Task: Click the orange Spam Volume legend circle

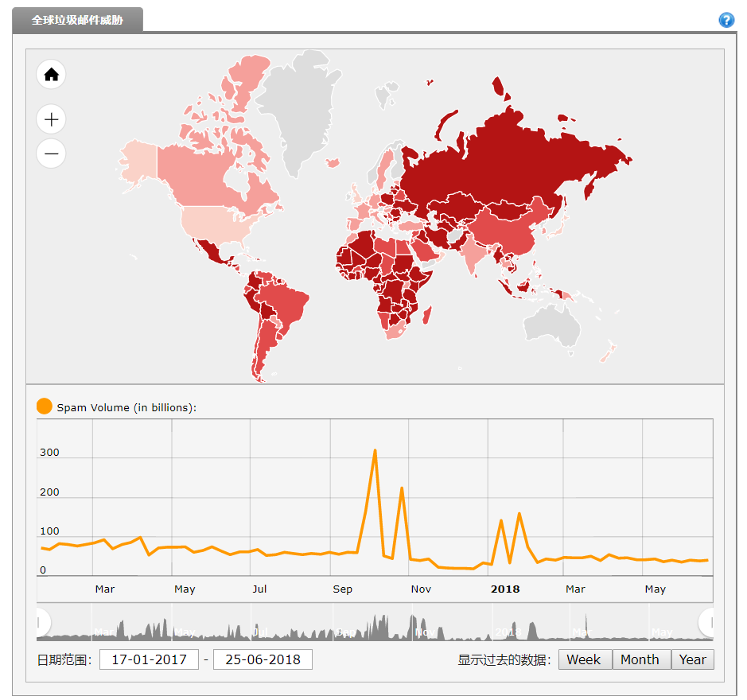Action: tap(45, 406)
